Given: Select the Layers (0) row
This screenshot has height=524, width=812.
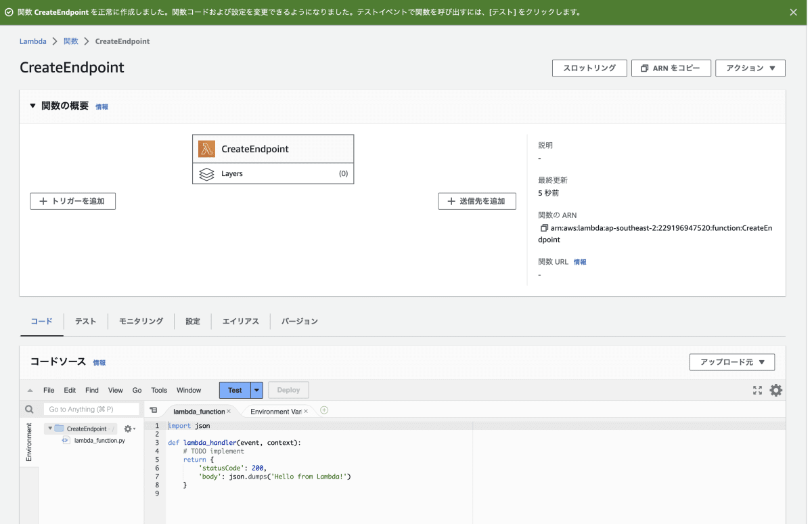Looking at the screenshot, I should tap(273, 174).
